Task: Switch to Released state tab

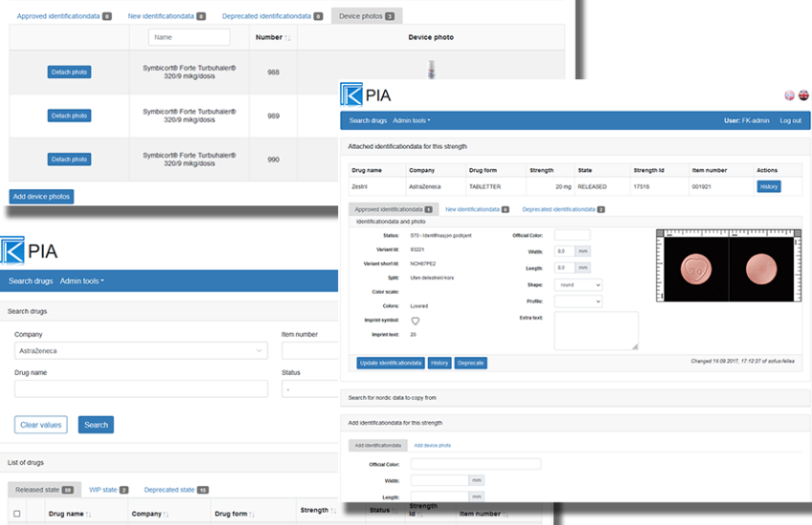Action: (45, 490)
